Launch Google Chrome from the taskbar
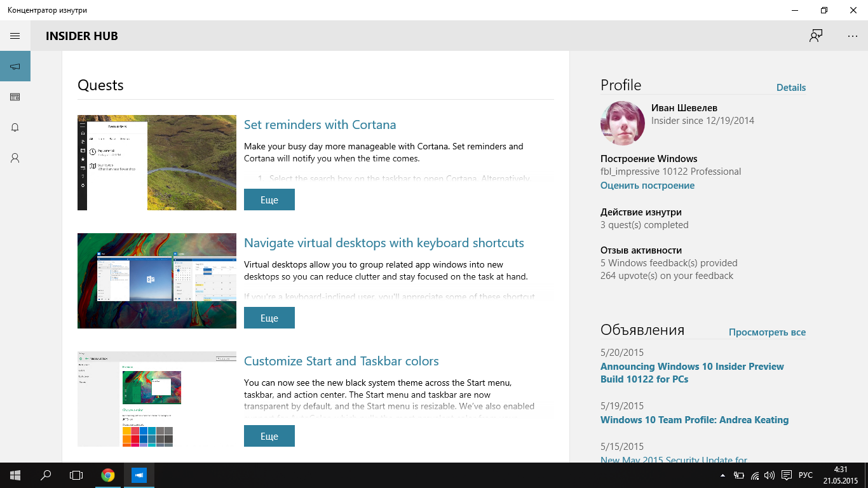The height and width of the screenshot is (488, 868). pyautogui.click(x=108, y=475)
